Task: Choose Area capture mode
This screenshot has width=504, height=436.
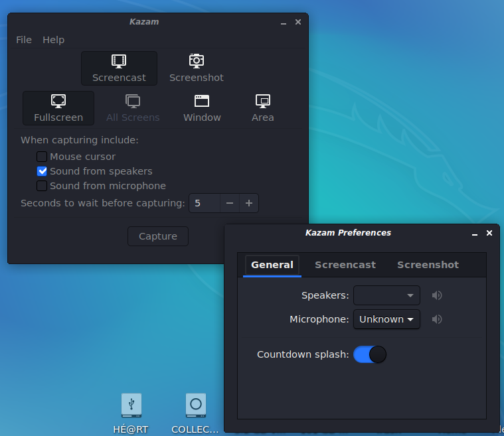Action: point(262,108)
